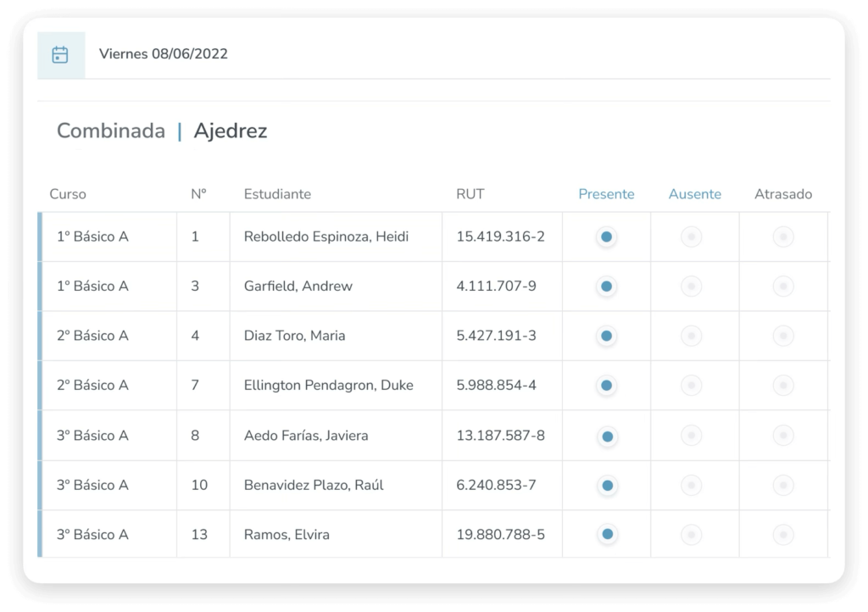Mark Raúl Benavidez Plazo as Presente
This screenshot has height=612, width=868.
pos(606,486)
